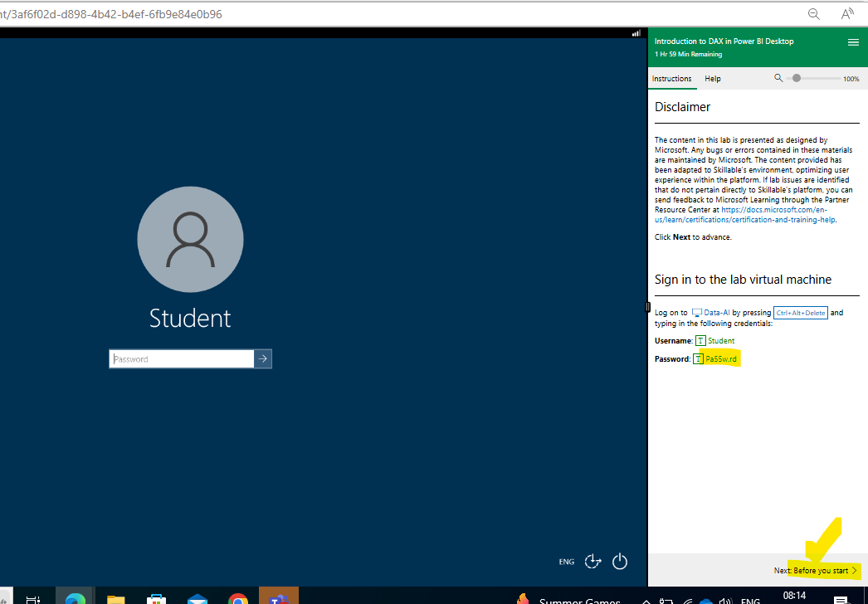
Task: Open the lab hamburger menu
Action: click(853, 41)
